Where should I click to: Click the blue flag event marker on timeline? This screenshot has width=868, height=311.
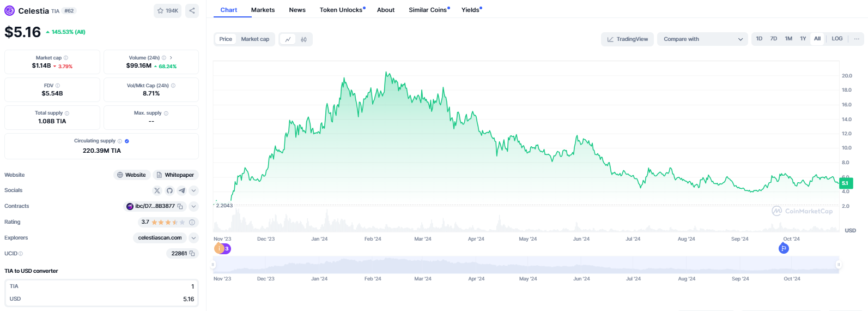point(784,248)
